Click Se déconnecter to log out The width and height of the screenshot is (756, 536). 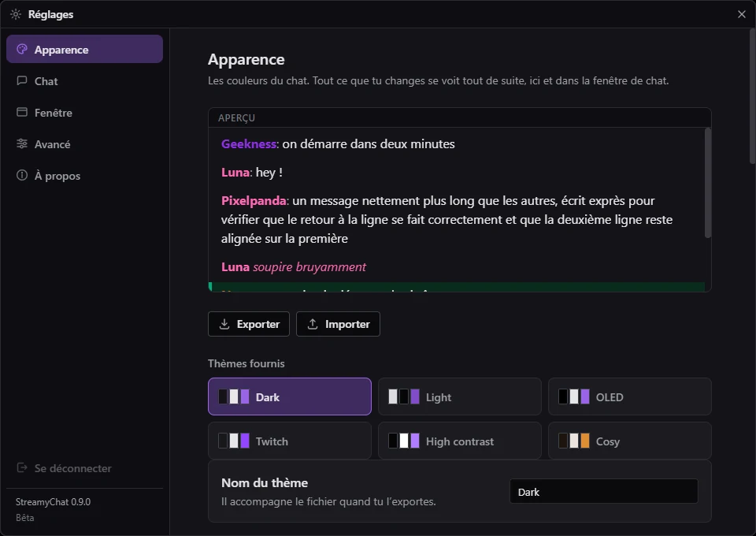tap(84, 468)
